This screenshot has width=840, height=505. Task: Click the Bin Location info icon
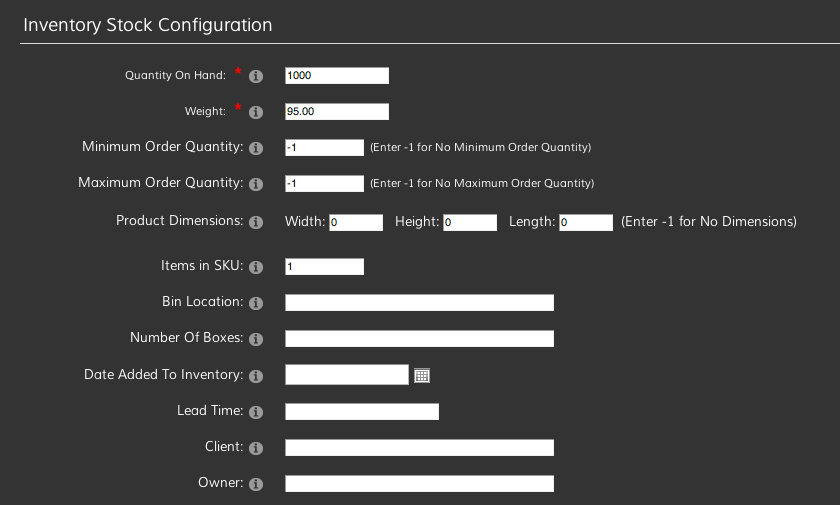pos(256,303)
